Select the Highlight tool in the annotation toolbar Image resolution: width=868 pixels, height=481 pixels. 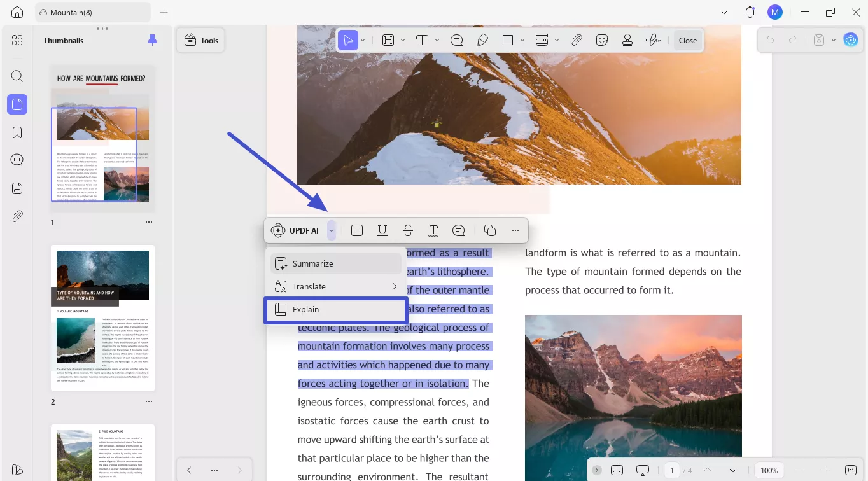(389, 39)
